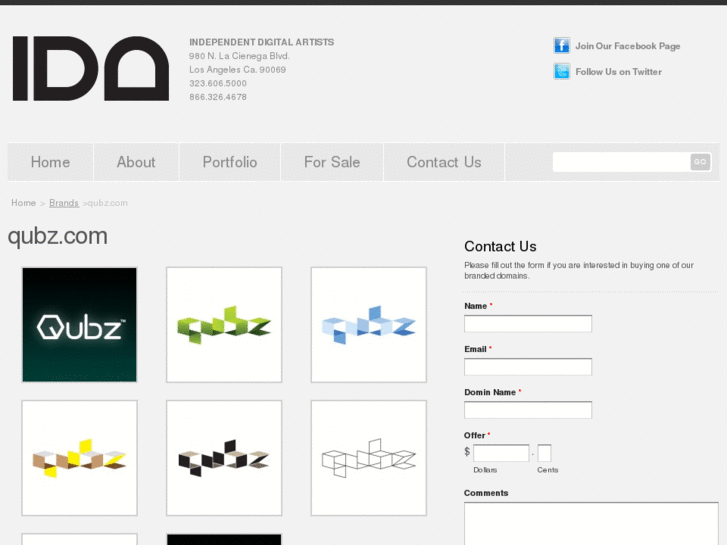727x545 pixels.
Task: Open the Portfolio menu item
Action: pos(230,162)
